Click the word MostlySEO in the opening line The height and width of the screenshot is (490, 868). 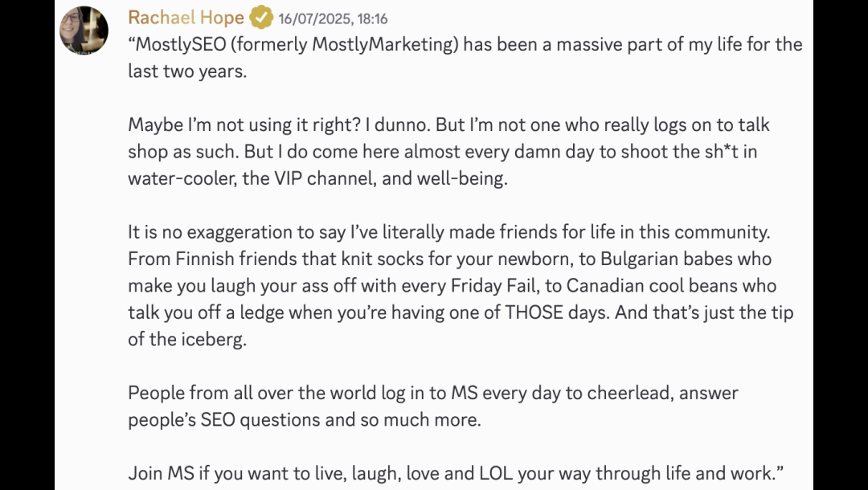pyautogui.click(x=181, y=44)
